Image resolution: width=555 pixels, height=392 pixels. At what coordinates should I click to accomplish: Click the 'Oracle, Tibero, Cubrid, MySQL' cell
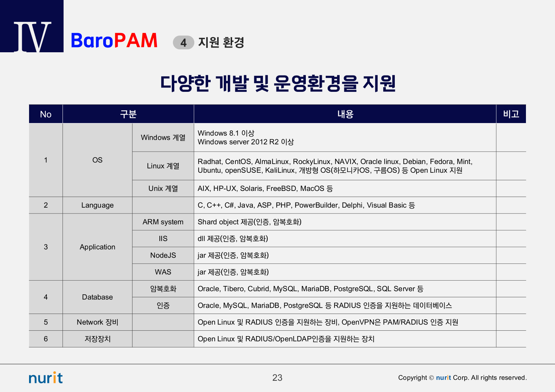tap(345, 289)
